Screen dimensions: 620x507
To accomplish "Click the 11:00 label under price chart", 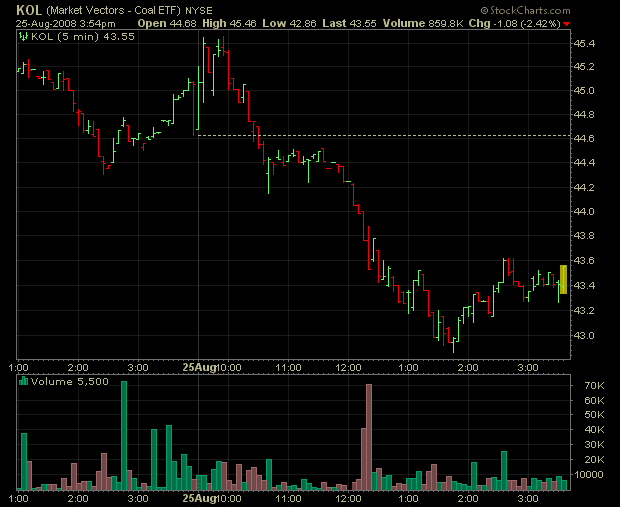I will (x=288, y=368).
